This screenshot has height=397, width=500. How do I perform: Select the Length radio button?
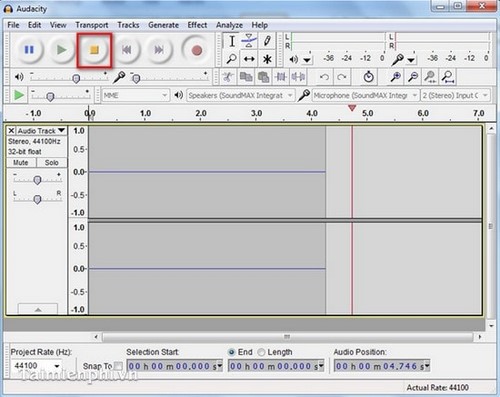pyautogui.click(x=262, y=352)
